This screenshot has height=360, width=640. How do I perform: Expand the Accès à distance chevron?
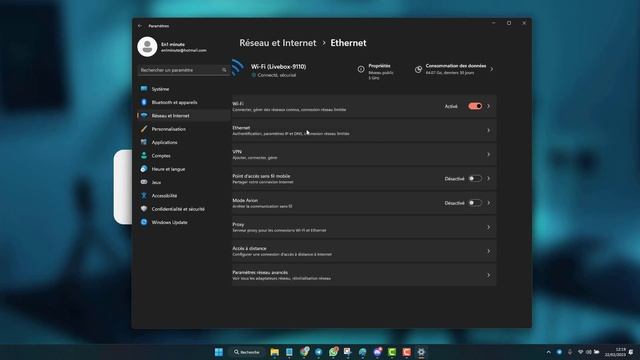point(489,251)
